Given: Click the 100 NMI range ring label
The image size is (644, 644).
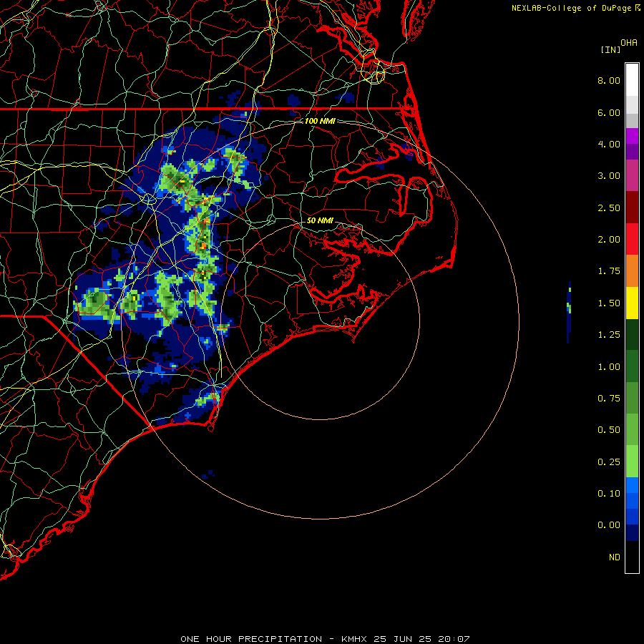Looking at the screenshot, I should coord(320,121).
